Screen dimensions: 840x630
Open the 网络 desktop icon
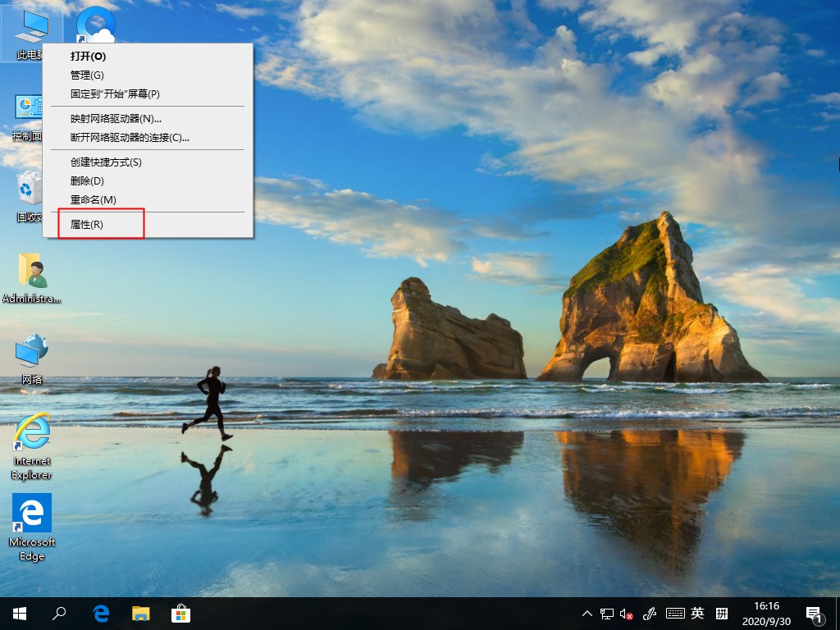31,353
